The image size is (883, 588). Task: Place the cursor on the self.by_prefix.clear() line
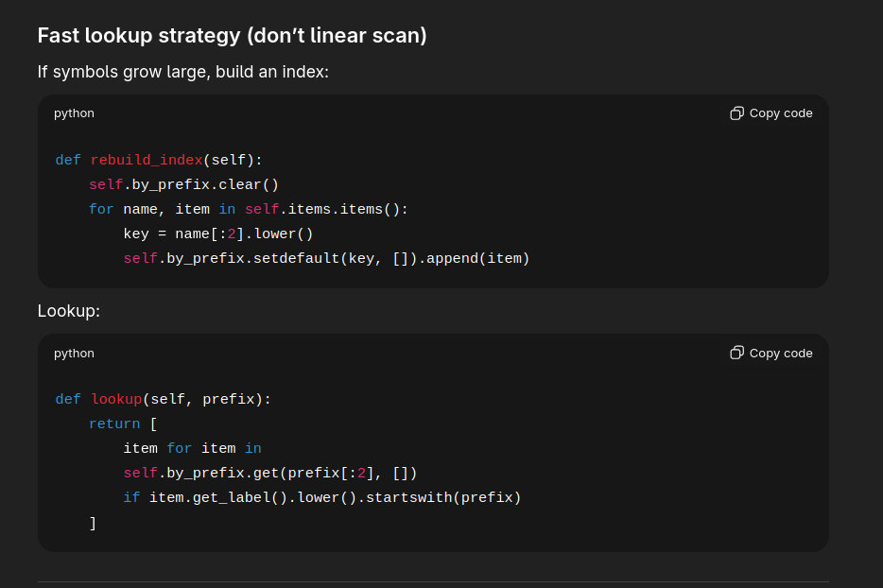click(184, 185)
